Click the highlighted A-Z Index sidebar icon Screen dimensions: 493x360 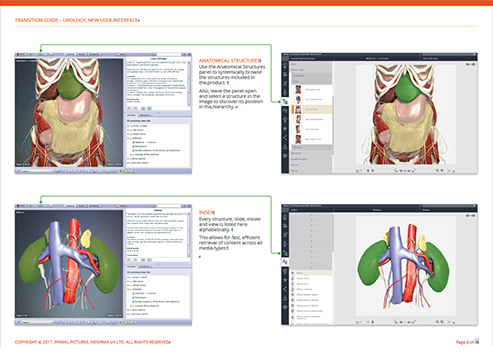(x=285, y=262)
